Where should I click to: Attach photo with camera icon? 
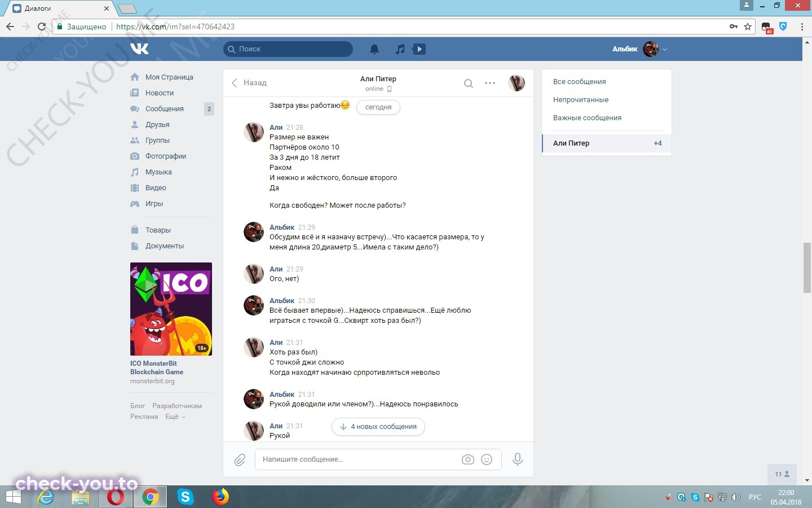click(468, 459)
